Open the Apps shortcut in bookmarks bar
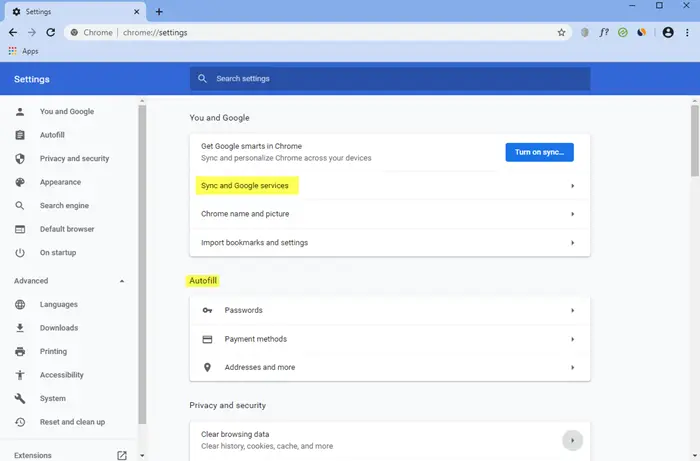This screenshot has width=700, height=461. pyautogui.click(x=23, y=51)
